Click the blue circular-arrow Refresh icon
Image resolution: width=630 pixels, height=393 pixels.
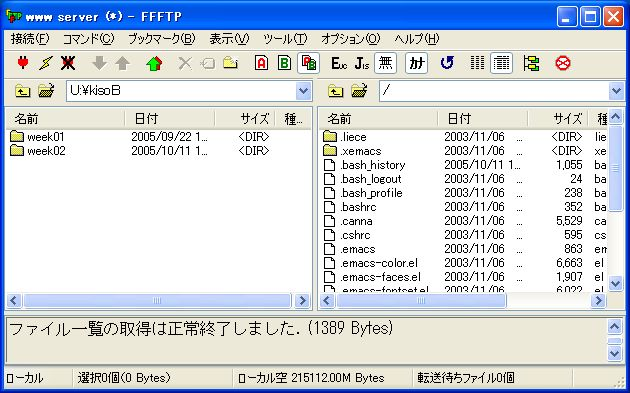[447, 63]
